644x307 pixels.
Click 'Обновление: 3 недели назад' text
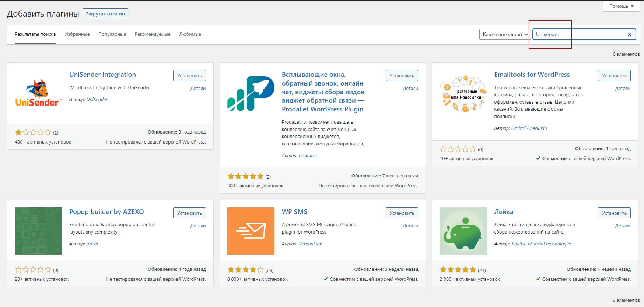[x=386, y=269]
